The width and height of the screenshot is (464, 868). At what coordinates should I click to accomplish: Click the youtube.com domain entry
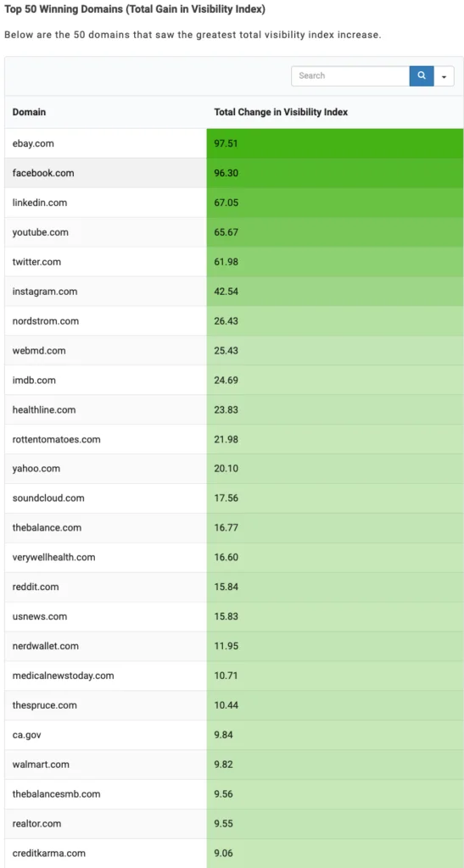(x=41, y=232)
